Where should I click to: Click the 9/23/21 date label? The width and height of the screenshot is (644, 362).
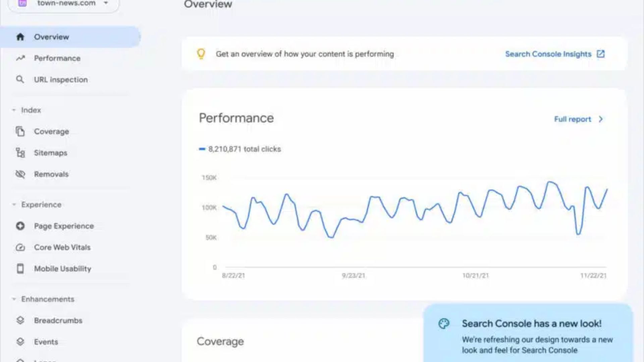[x=354, y=276]
